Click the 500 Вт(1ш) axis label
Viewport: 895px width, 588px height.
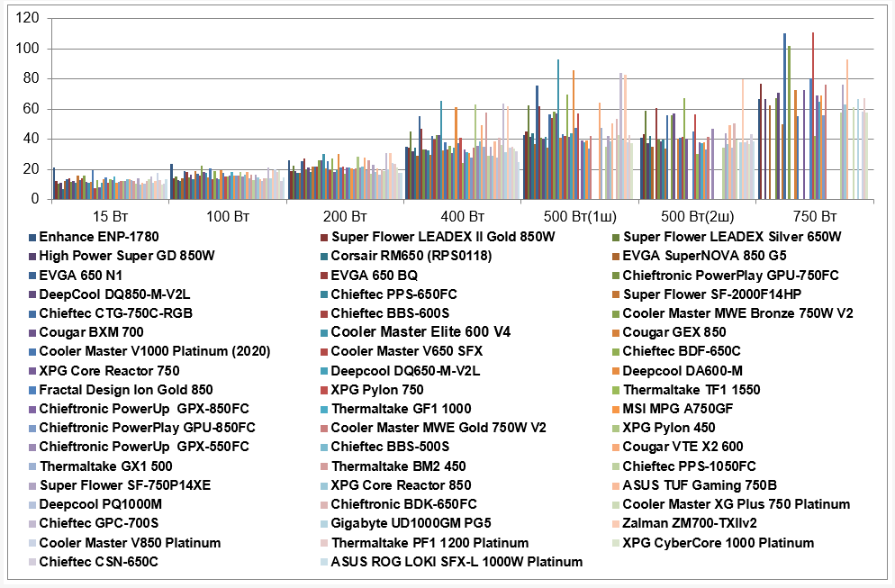[x=580, y=217]
